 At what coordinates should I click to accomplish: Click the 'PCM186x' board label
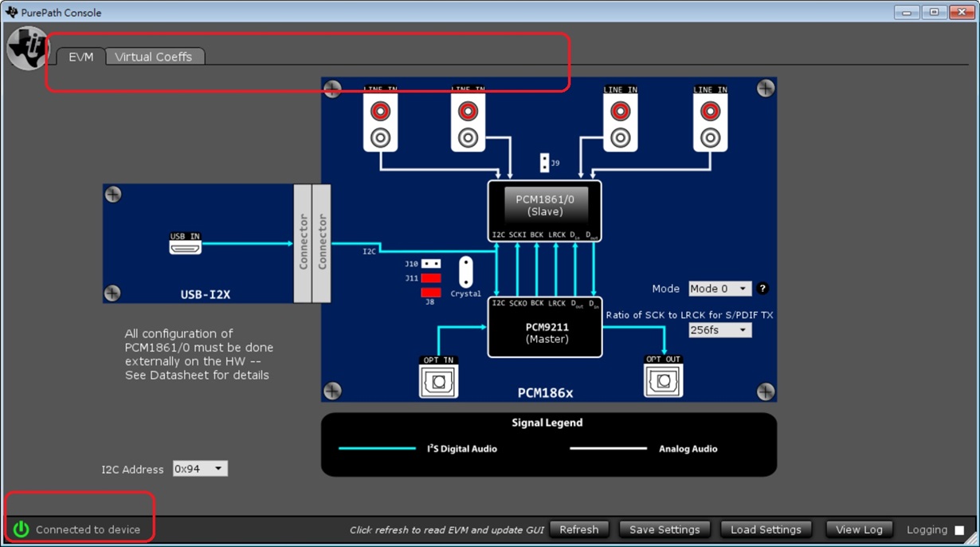coord(545,392)
